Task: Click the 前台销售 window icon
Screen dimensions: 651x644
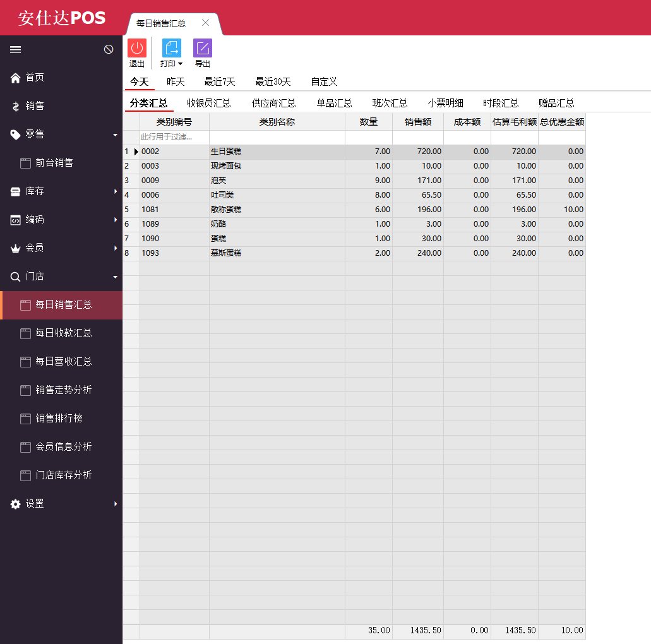Action: pos(25,163)
